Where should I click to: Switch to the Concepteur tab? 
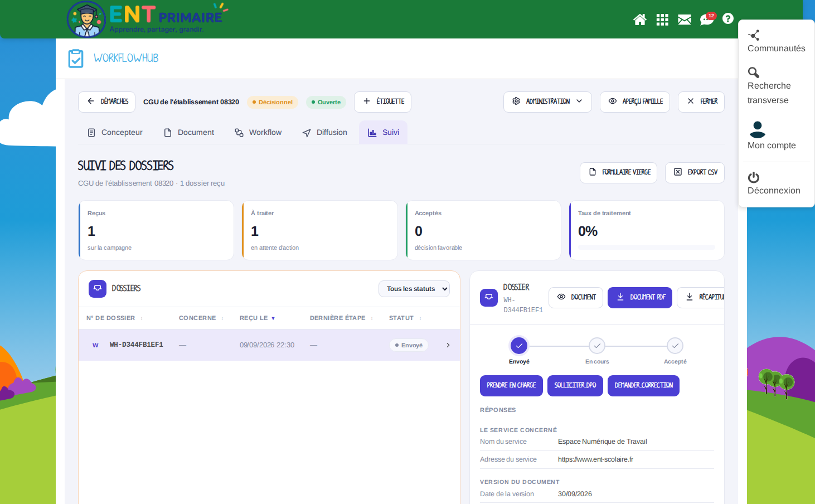(x=115, y=133)
